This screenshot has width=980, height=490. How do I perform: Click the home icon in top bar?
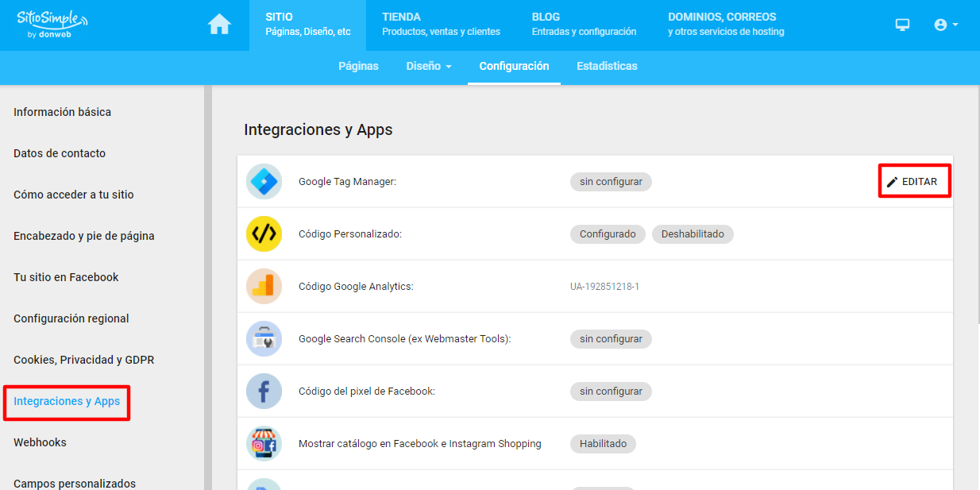coord(219,25)
